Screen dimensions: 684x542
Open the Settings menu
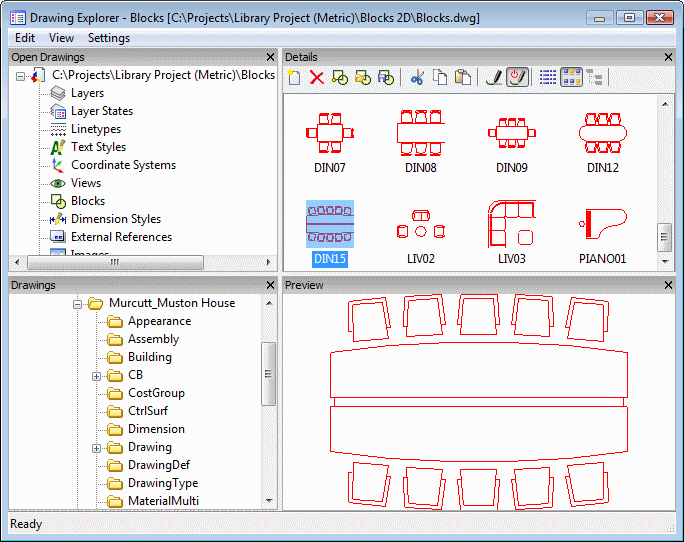(108, 38)
